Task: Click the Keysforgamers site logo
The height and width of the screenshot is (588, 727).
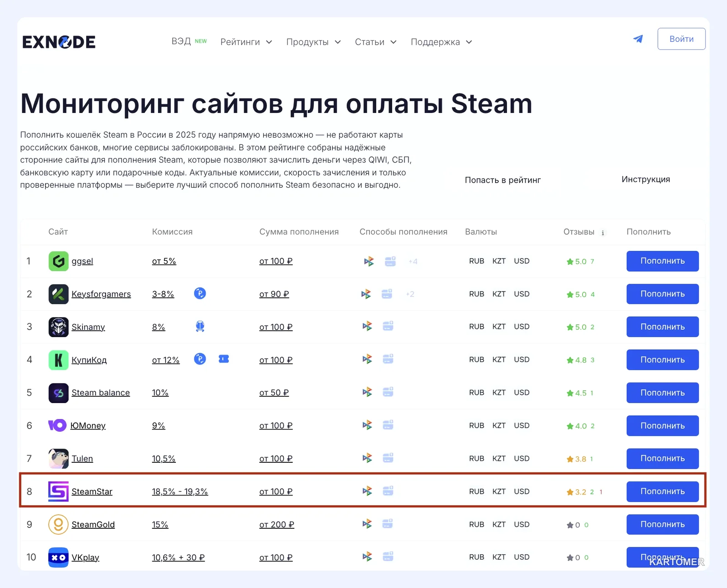Action: click(x=58, y=294)
